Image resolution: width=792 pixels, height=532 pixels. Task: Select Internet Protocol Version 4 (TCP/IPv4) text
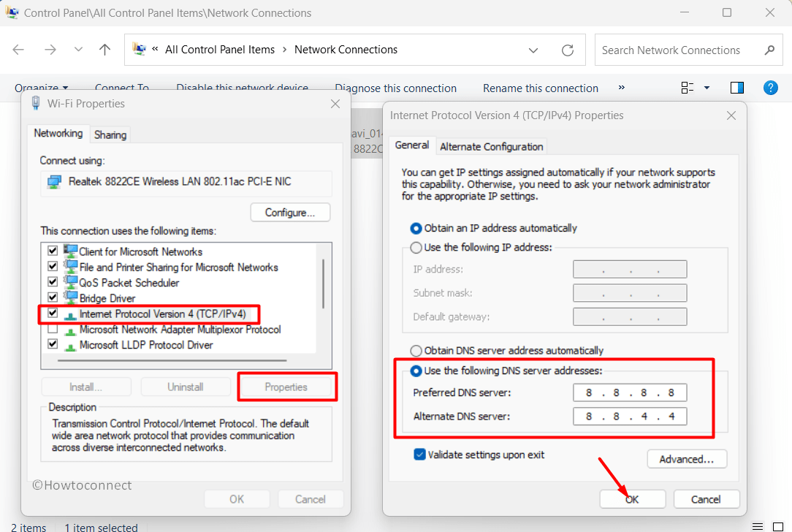point(163,314)
